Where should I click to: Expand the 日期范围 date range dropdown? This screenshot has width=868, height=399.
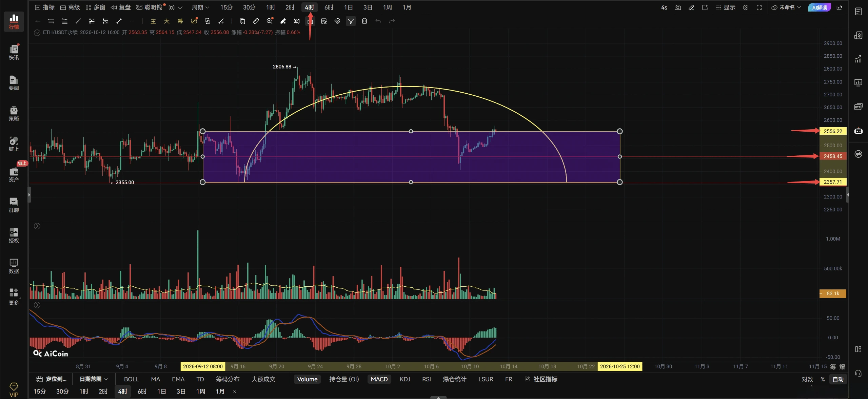point(94,379)
